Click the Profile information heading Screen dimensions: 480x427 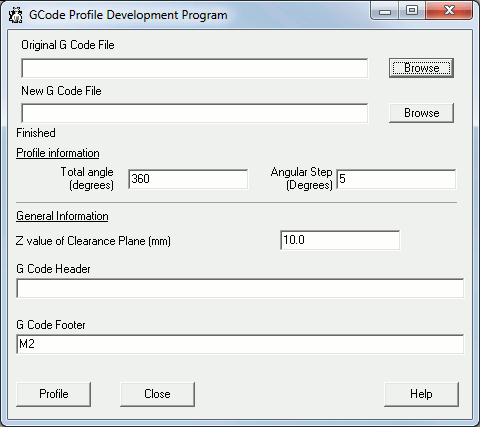[x=58, y=153]
